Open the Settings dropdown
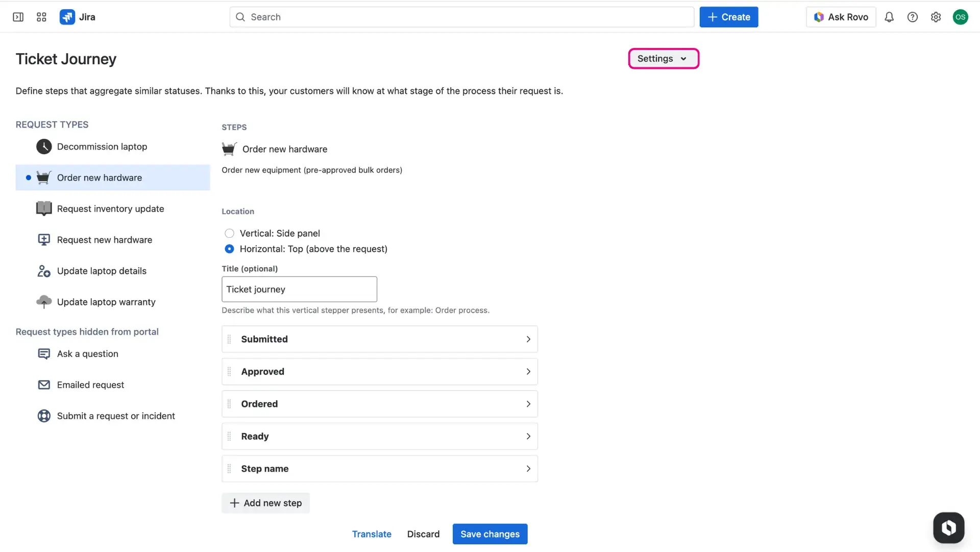The image size is (980, 552). pos(663,58)
